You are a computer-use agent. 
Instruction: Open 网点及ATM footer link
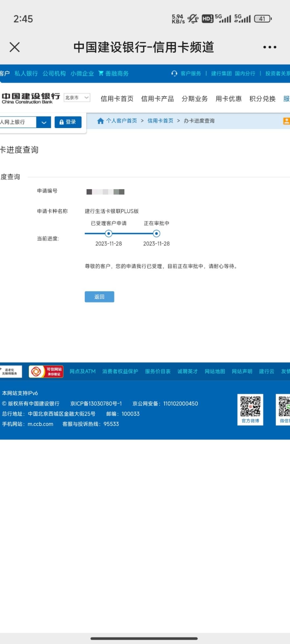pos(83,371)
